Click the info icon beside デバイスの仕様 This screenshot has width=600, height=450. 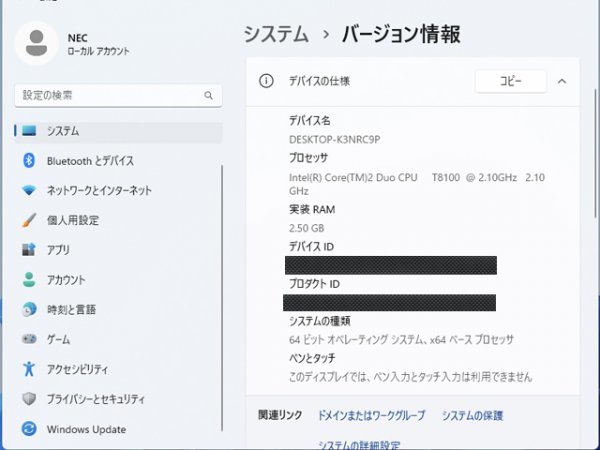click(x=266, y=81)
